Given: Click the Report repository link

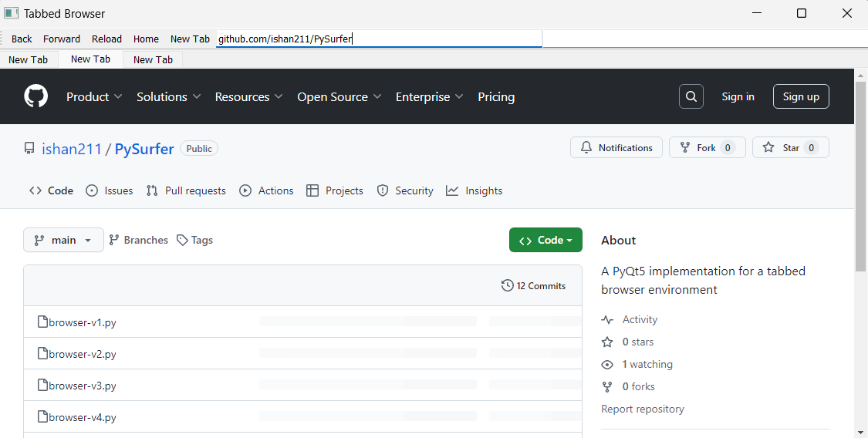Looking at the screenshot, I should click(643, 409).
